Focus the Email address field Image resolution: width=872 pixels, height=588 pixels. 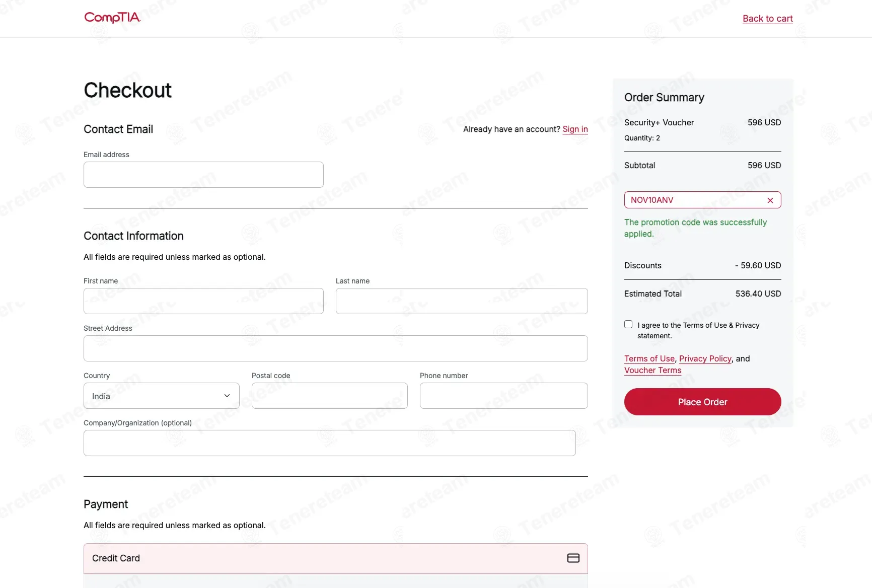pos(203,175)
